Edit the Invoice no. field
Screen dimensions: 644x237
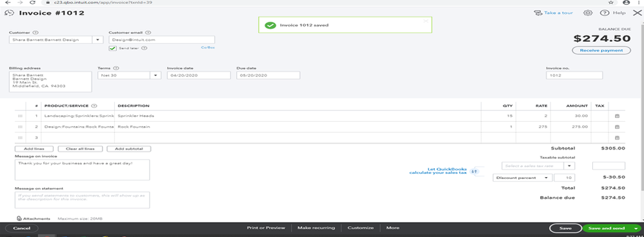point(574,75)
